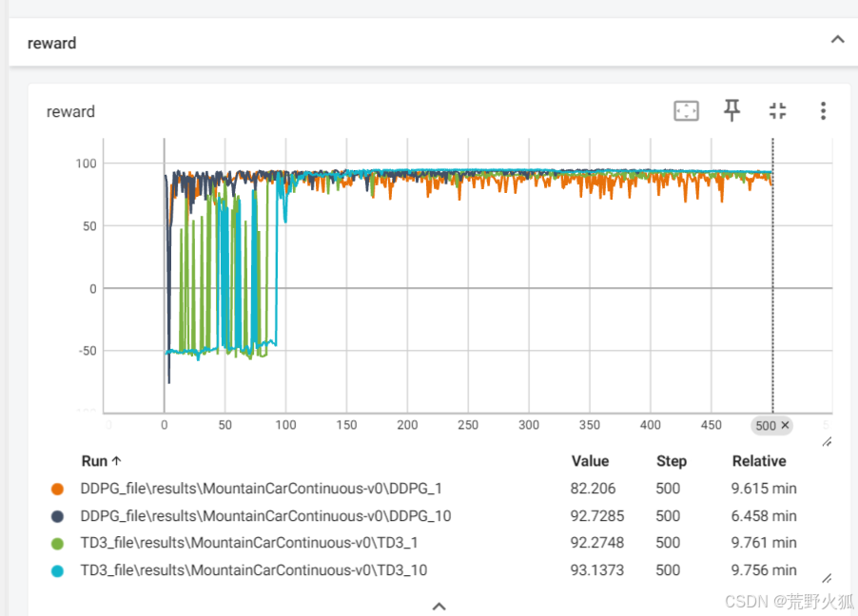Viewport: 858px width, 616px height.
Task: Collapse the reward chart from full size
Action: [x=777, y=111]
